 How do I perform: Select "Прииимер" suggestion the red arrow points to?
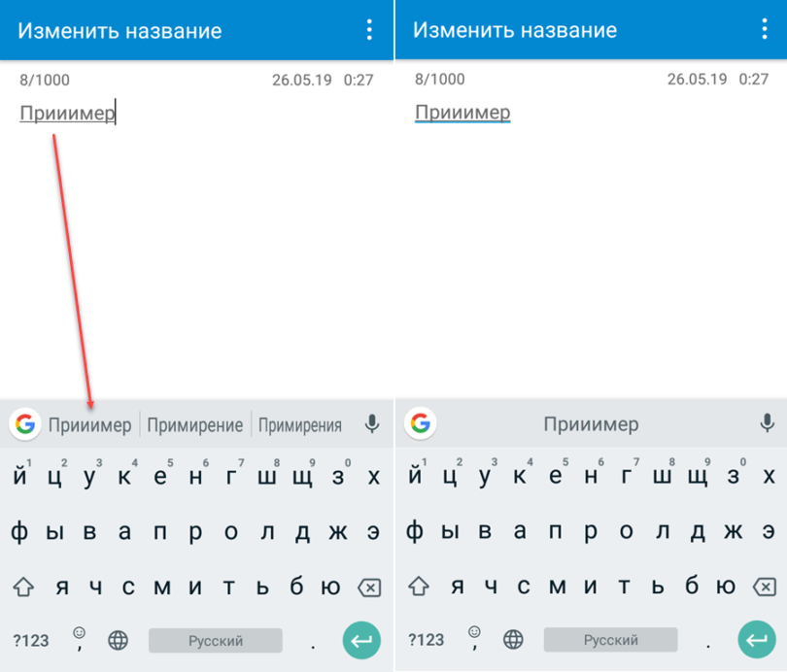(x=89, y=425)
